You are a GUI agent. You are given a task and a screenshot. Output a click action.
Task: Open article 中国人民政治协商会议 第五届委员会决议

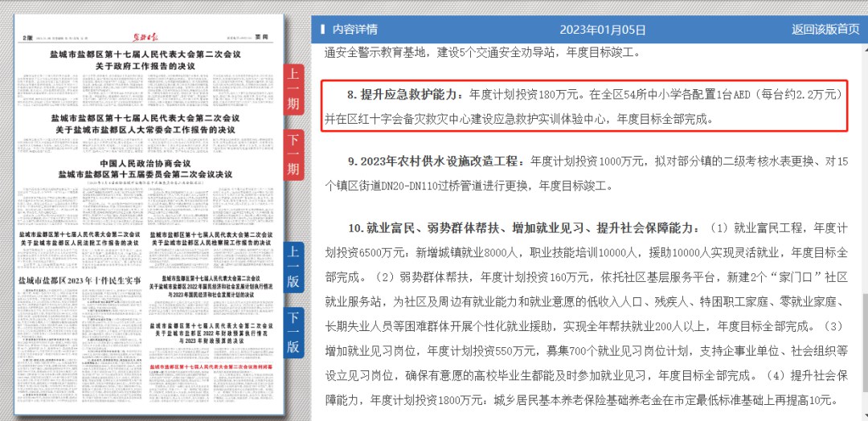pyautogui.click(x=145, y=169)
